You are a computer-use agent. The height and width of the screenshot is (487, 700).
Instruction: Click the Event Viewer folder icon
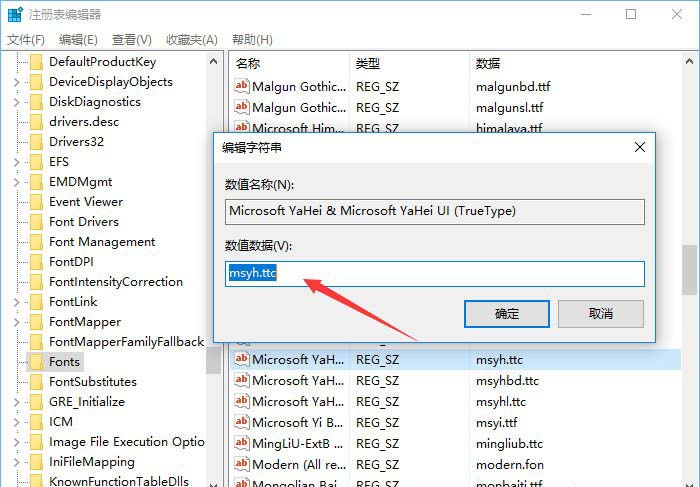click(36, 202)
